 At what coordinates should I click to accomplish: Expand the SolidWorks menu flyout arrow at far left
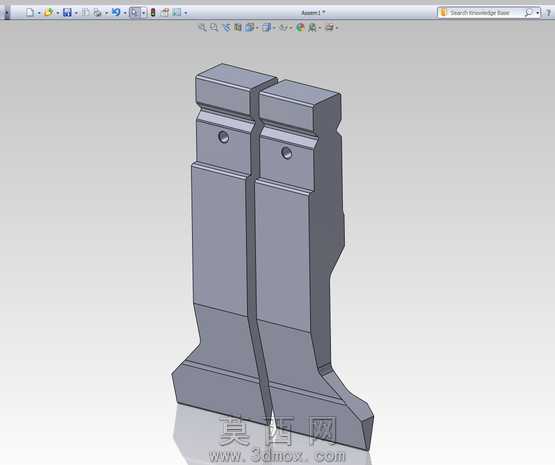click(7, 13)
